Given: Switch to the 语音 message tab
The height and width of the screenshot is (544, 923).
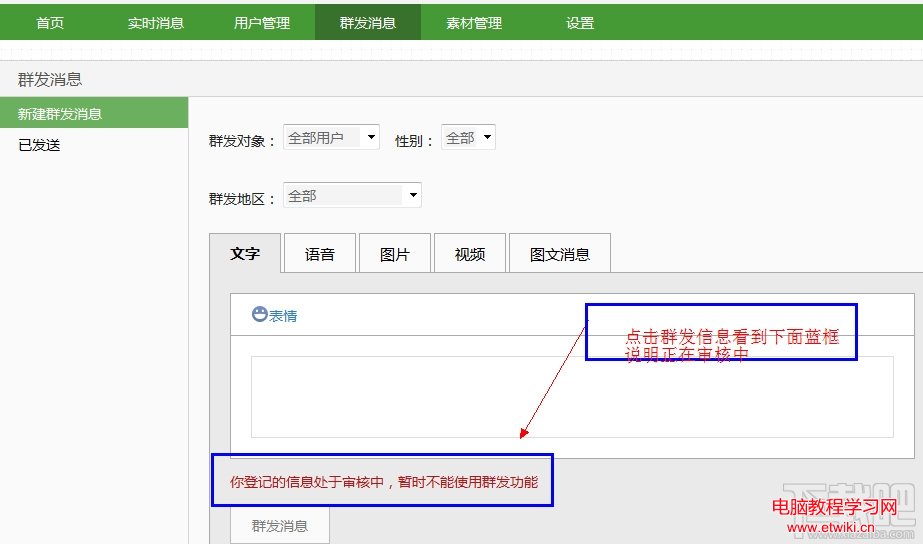Looking at the screenshot, I should (320, 254).
